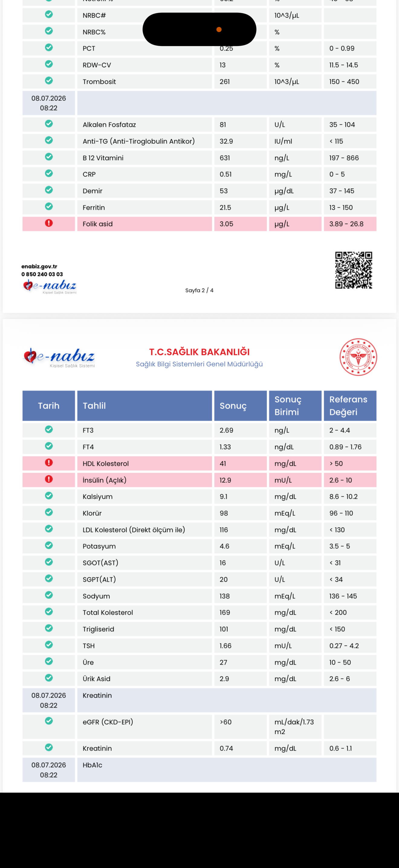Click the Folik asid reference range 3.89 - 26.8
Viewport: 399px width, 868px height.
(x=346, y=224)
